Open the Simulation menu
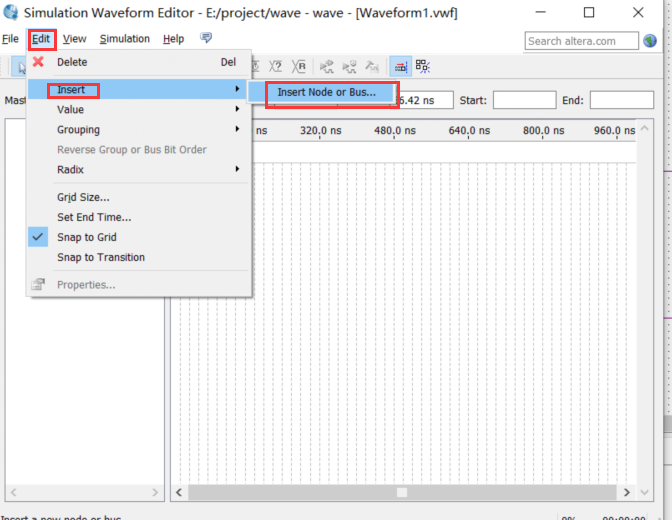Image resolution: width=672 pixels, height=520 pixels. click(x=125, y=39)
